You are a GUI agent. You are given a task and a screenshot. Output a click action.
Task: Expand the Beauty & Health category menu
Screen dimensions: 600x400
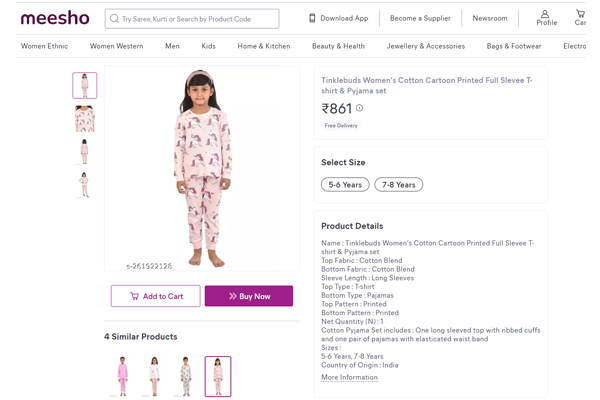pos(338,46)
